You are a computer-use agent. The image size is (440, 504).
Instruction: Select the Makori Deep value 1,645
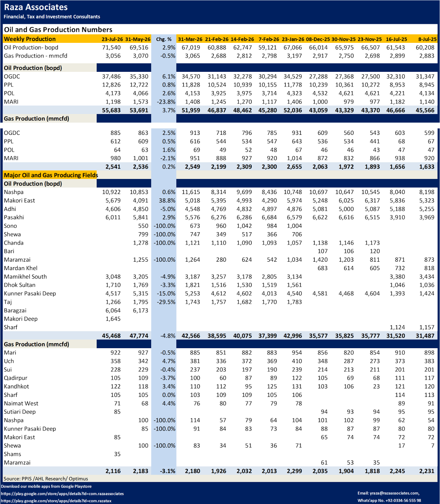point(113,319)
